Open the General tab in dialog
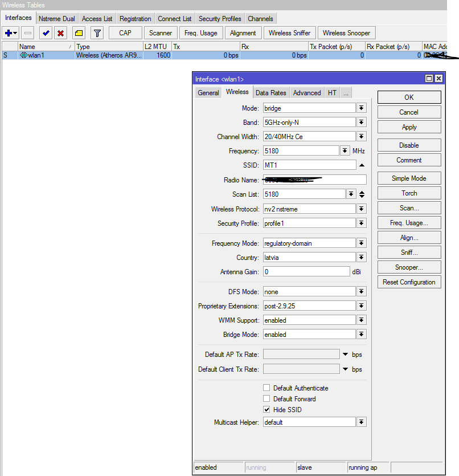This screenshot has width=459, height=476. (x=208, y=92)
